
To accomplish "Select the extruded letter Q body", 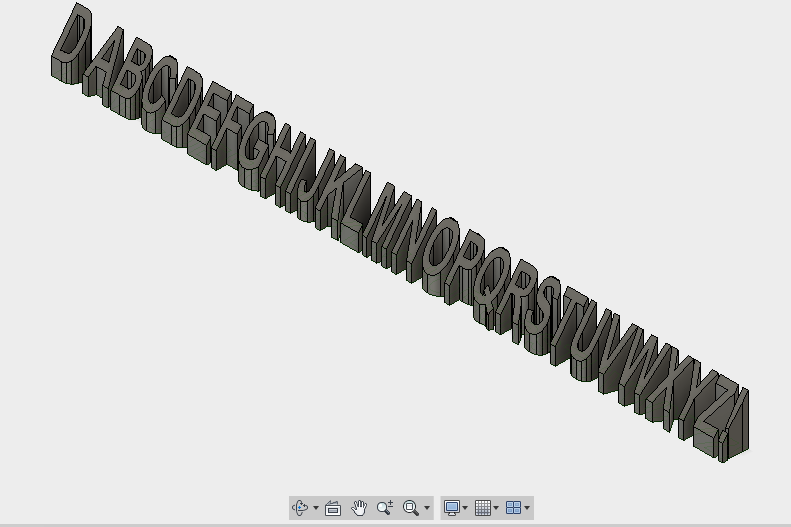I will tap(490, 285).
